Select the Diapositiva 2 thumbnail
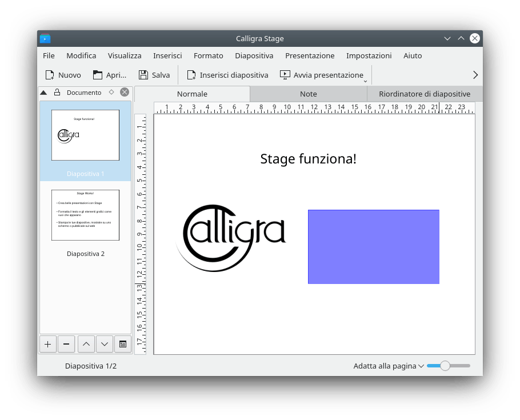520x420 pixels. click(x=85, y=215)
